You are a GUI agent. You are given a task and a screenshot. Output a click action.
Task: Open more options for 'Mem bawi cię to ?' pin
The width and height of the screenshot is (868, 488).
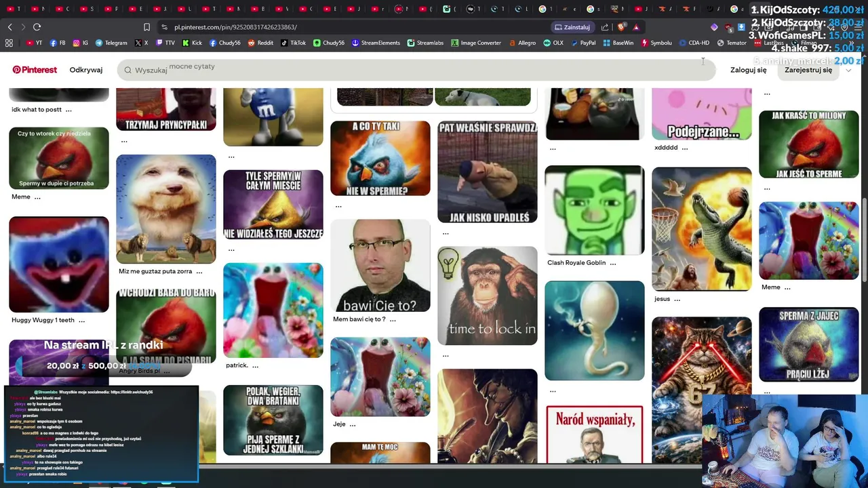(393, 320)
